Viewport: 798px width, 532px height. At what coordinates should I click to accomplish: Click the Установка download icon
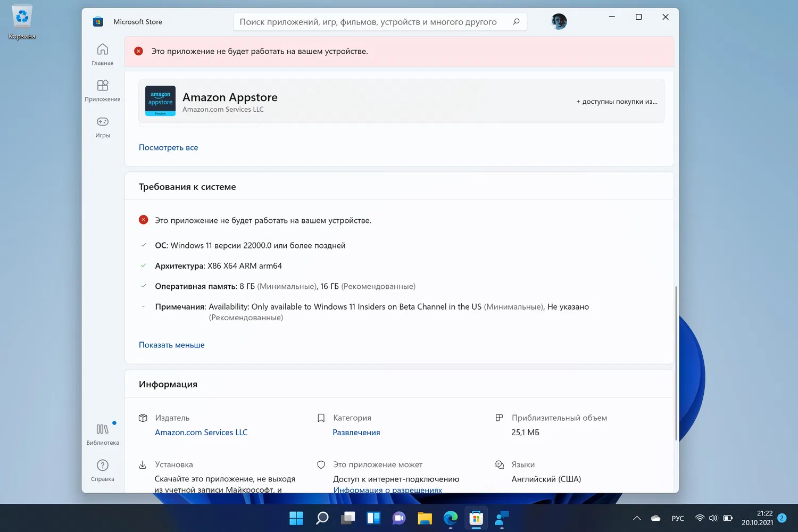143,465
